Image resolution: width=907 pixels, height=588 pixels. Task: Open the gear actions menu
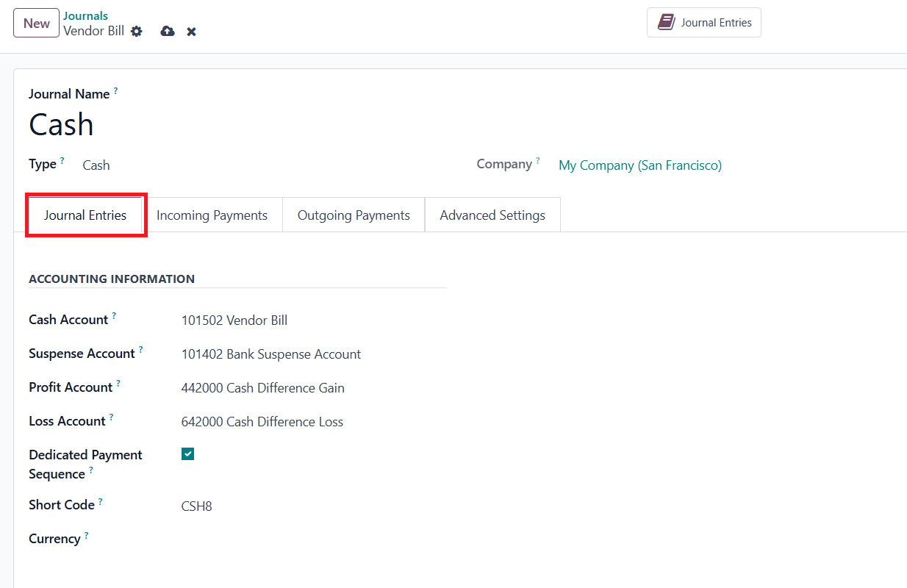click(136, 32)
